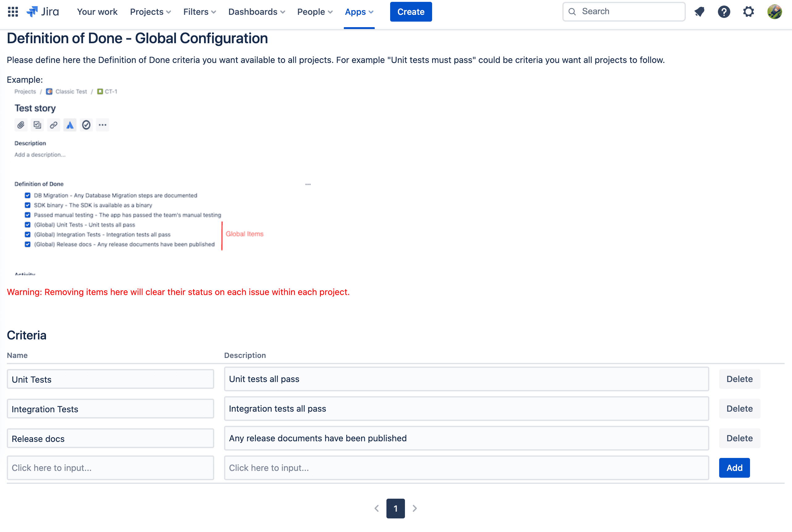Click the user profile avatar
Viewport: 792px width, 532px height.
[774, 12]
